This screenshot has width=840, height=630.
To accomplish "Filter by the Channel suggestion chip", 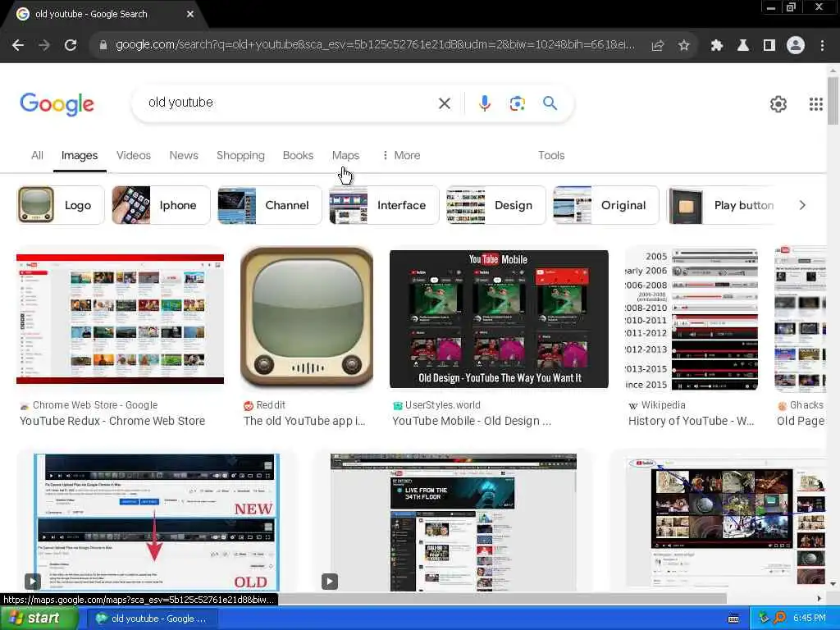I will (269, 205).
